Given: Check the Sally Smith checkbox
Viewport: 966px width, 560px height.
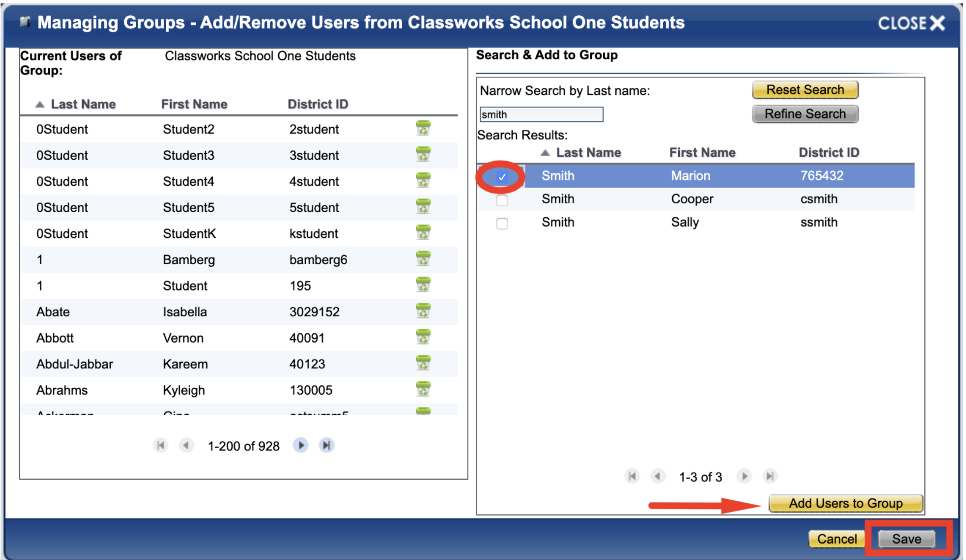Looking at the screenshot, I should pyautogui.click(x=502, y=223).
